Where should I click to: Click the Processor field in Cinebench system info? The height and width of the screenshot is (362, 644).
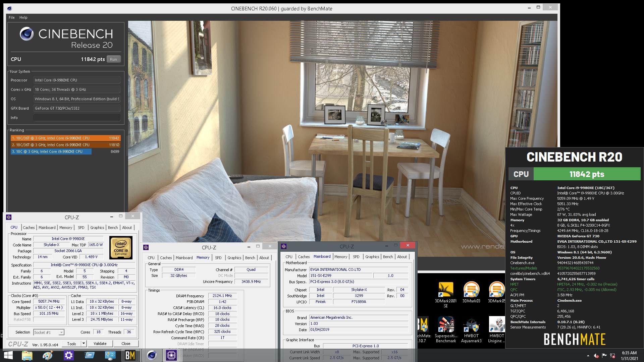point(77,80)
